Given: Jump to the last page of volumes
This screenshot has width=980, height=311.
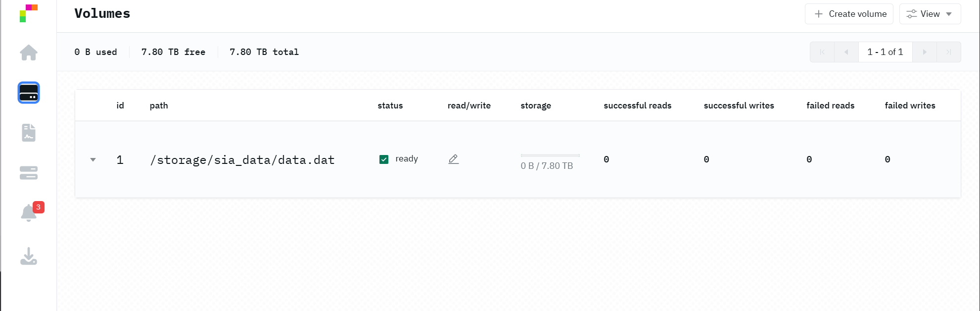Looking at the screenshot, I should (x=948, y=52).
